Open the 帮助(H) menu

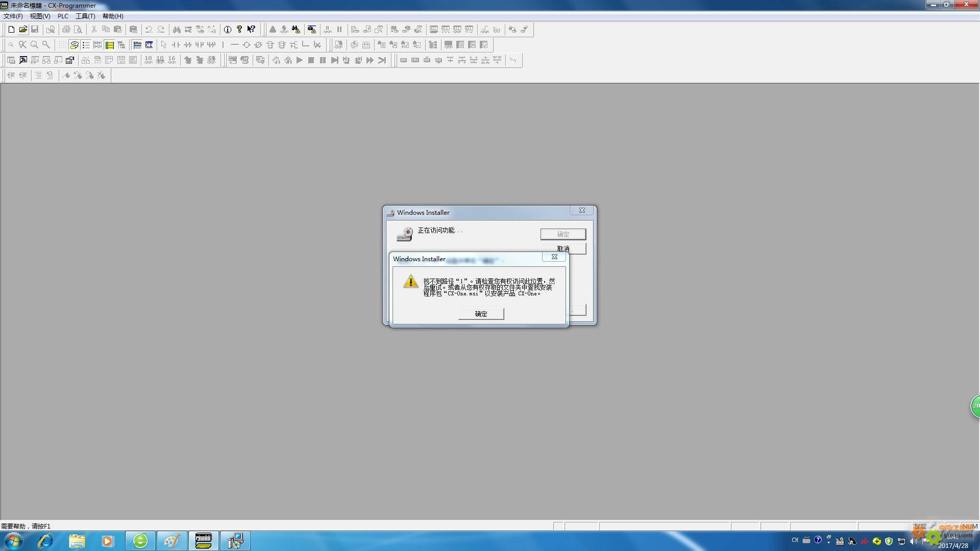pyautogui.click(x=113, y=16)
